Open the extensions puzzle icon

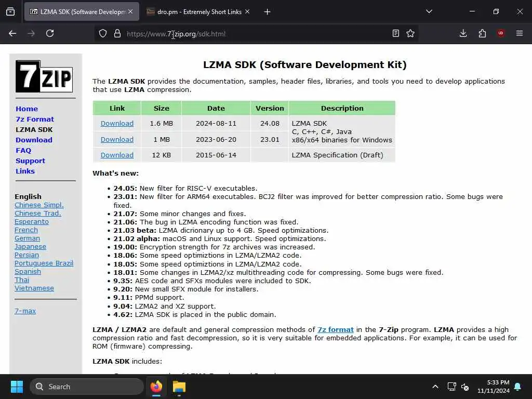482,33
